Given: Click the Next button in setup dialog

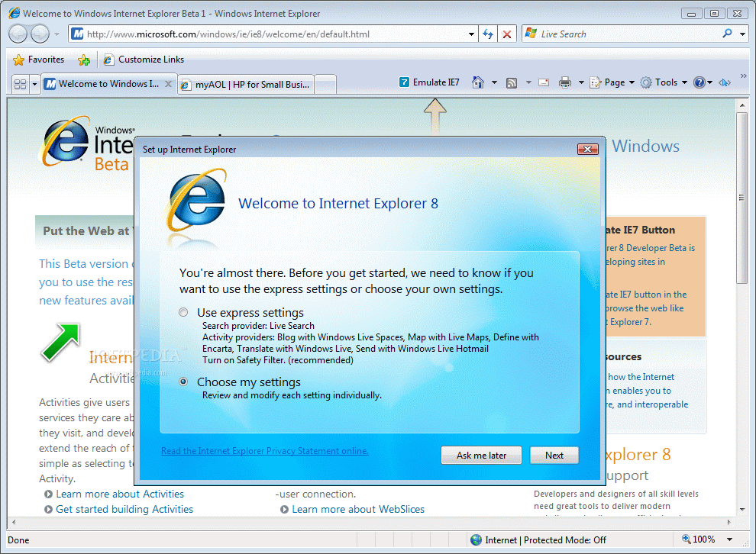Looking at the screenshot, I should 554,456.
